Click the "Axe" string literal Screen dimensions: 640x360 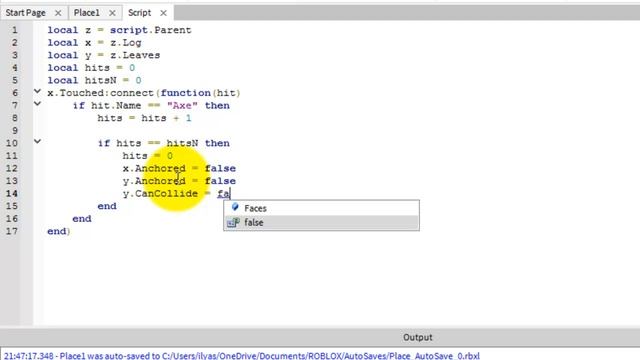pos(182,106)
